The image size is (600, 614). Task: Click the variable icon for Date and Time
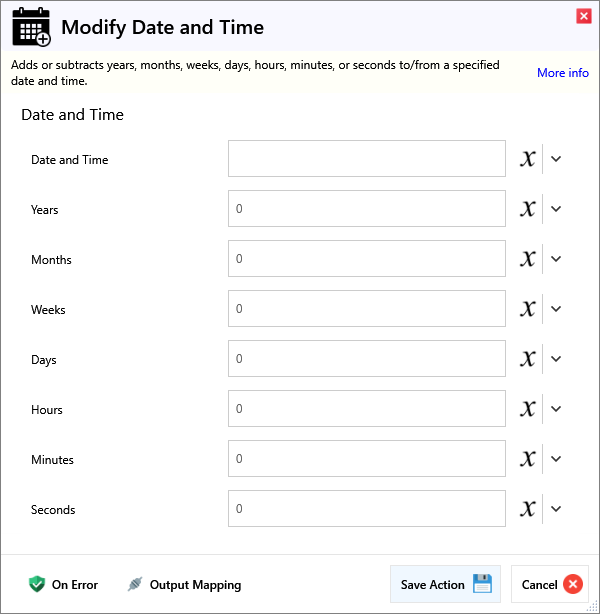point(528,159)
